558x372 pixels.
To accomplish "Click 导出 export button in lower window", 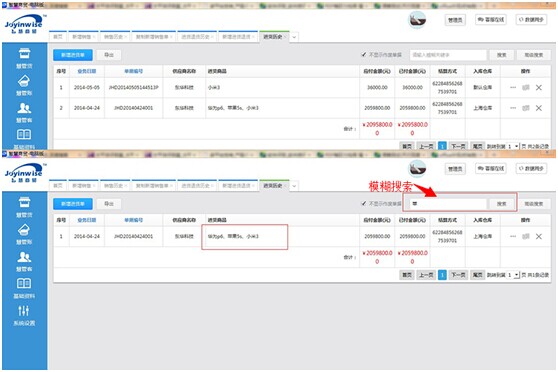I will (109, 204).
